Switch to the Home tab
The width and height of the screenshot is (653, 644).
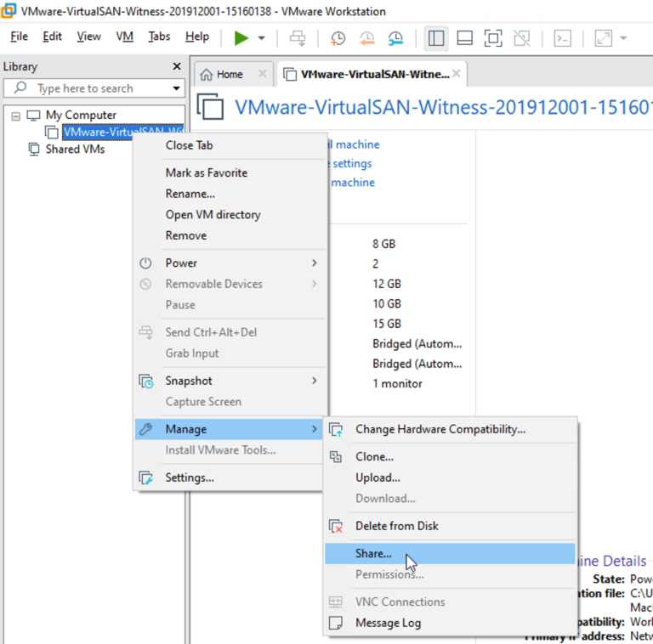(229, 74)
